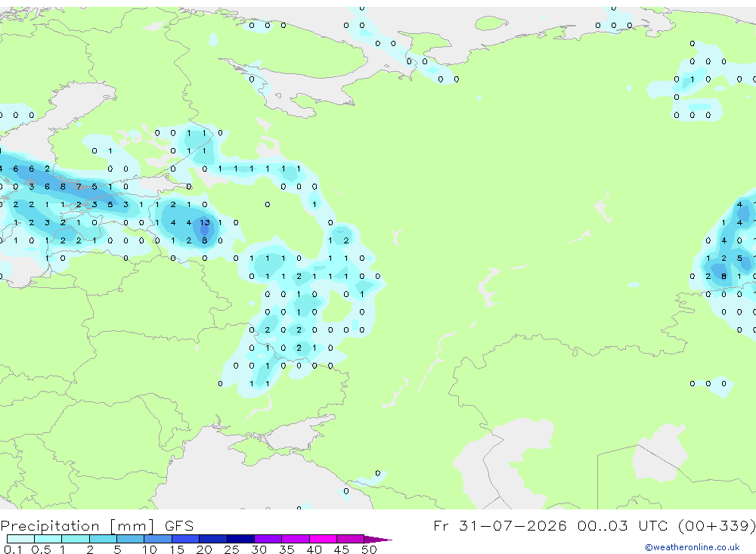Image resolution: width=756 pixels, height=554 pixels.
Task: Click the 2–5 mm legend color box
Action: click(103, 539)
